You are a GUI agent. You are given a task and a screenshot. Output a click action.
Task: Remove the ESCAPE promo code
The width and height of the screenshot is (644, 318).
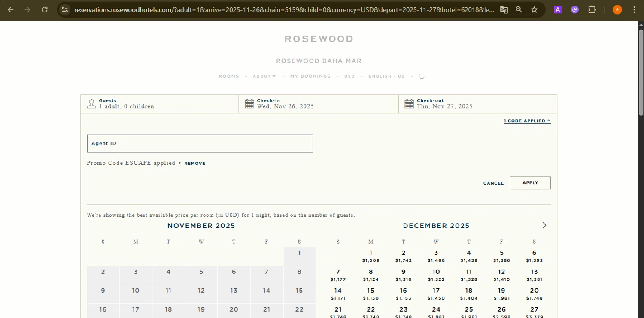pos(194,164)
